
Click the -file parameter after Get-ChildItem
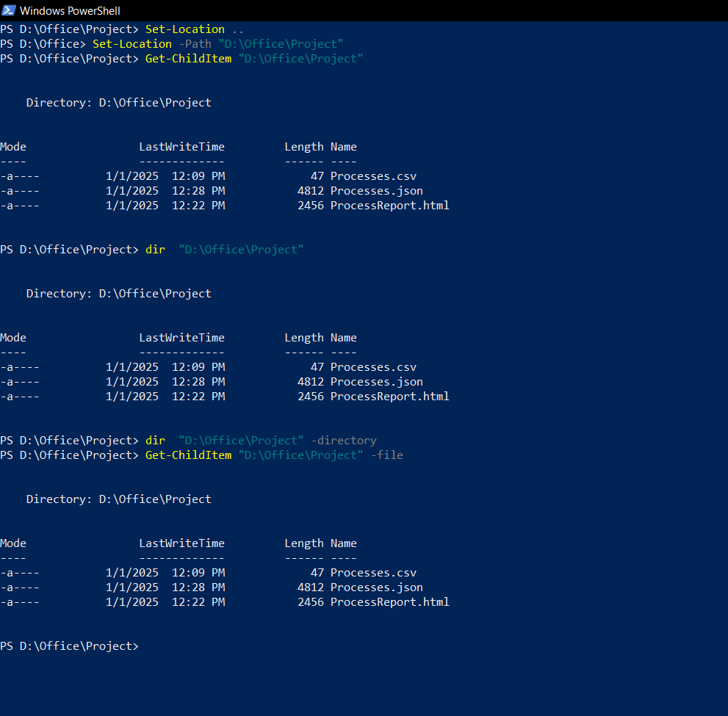point(387,455)
